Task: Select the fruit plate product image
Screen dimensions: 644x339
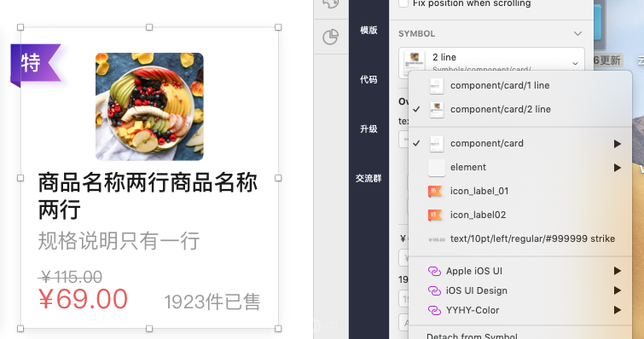Action: click(149, 106)
